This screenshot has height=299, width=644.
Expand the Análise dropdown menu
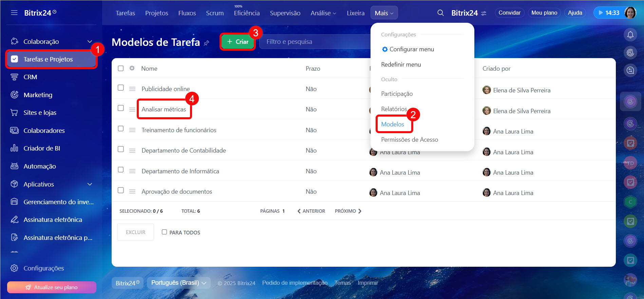coord(323,13)
